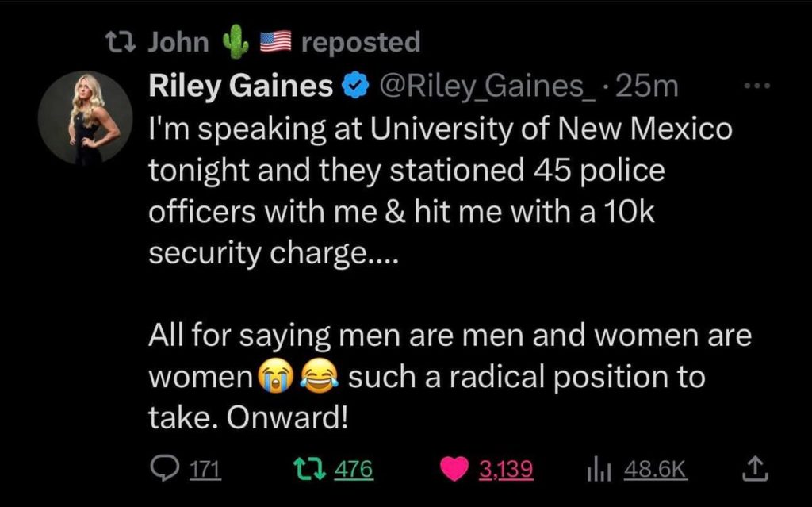The height and width of the screenshot is (507, 812).
Task: Click the 48.6K views count
Action: coord(654,471)
